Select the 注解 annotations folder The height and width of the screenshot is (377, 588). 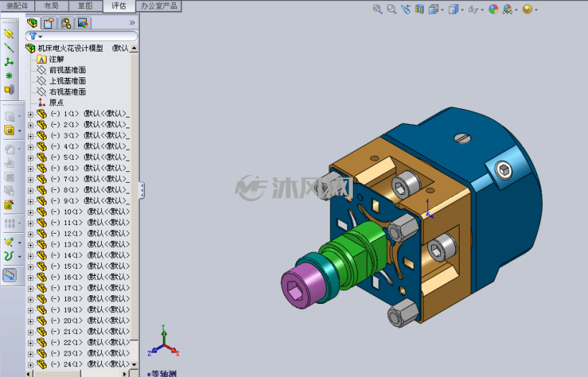[56, 59]
